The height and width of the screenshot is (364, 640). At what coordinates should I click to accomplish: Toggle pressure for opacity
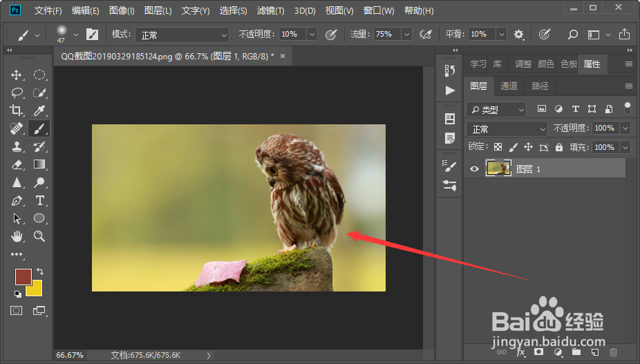click(331, 35)
